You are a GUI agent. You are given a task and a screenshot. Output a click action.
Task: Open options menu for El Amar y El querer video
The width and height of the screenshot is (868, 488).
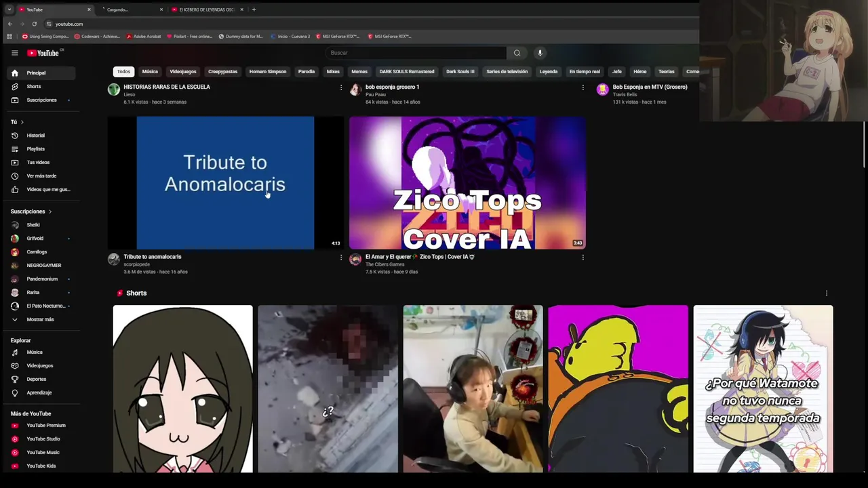pos(583,257)
